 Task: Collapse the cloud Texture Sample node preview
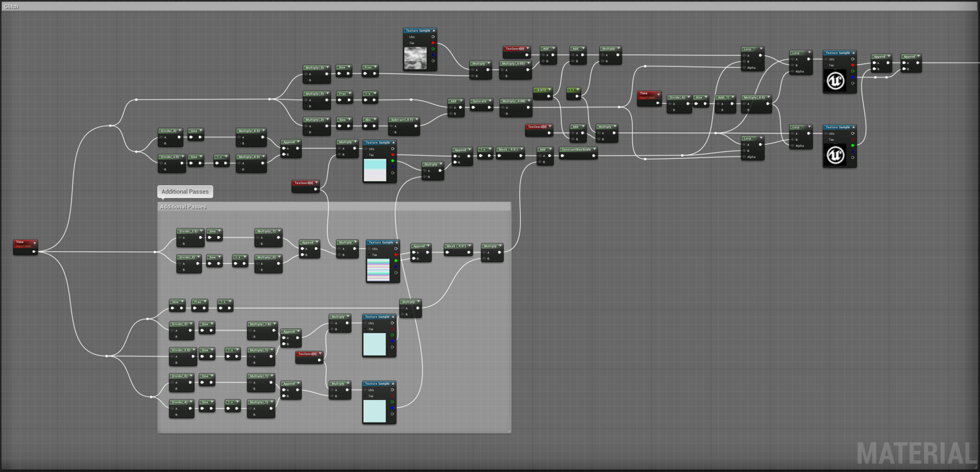[433, 31]
